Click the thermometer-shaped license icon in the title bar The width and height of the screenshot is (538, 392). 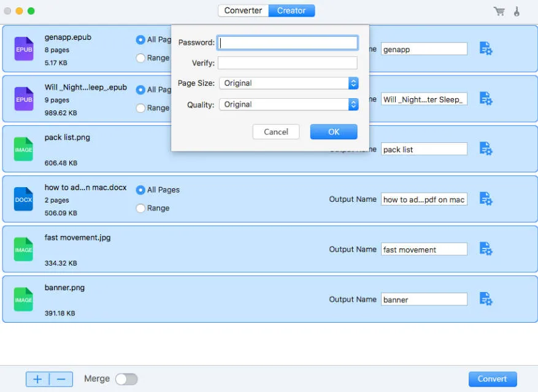[x=517, y=11]
